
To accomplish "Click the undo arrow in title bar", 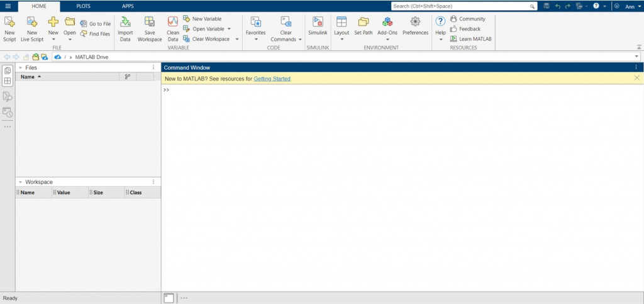I will tap(557, 6).
